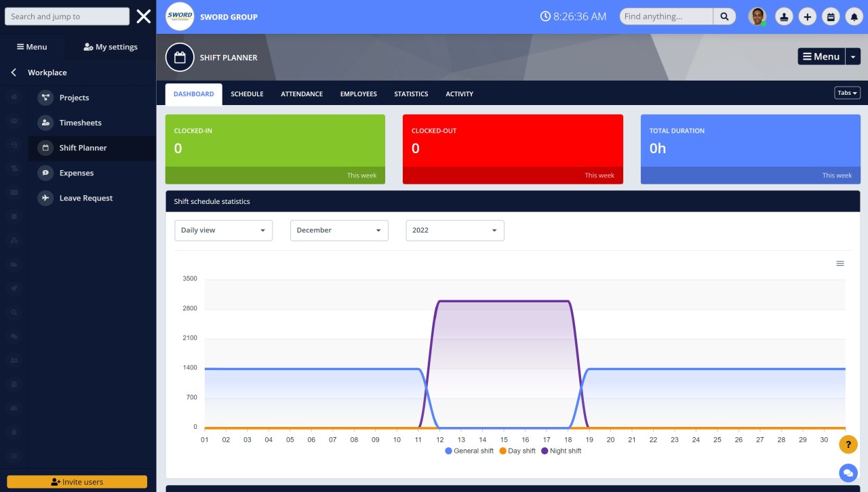The height and width of the screenshot is (492, 868).
Task: Select the Shift Planner icon in sidebar
Action: click(x=45, y=148)
